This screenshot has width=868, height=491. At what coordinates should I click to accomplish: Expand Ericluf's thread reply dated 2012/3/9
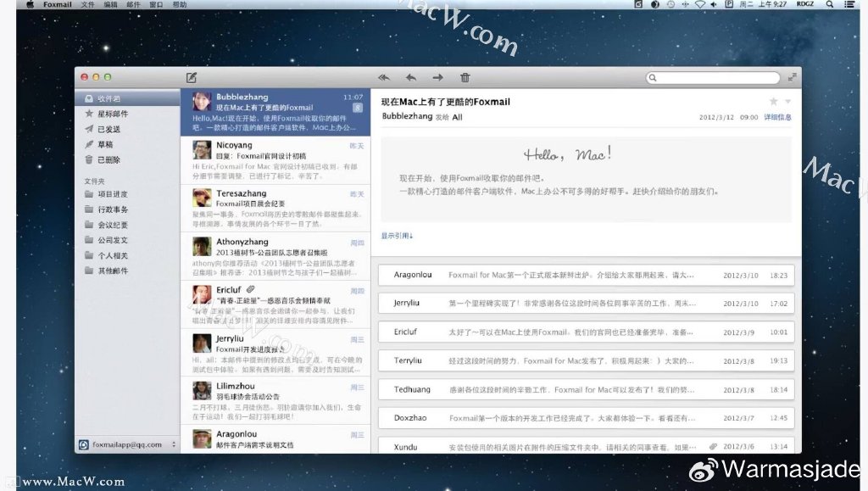pyautogui.click(x=587, y=332)
